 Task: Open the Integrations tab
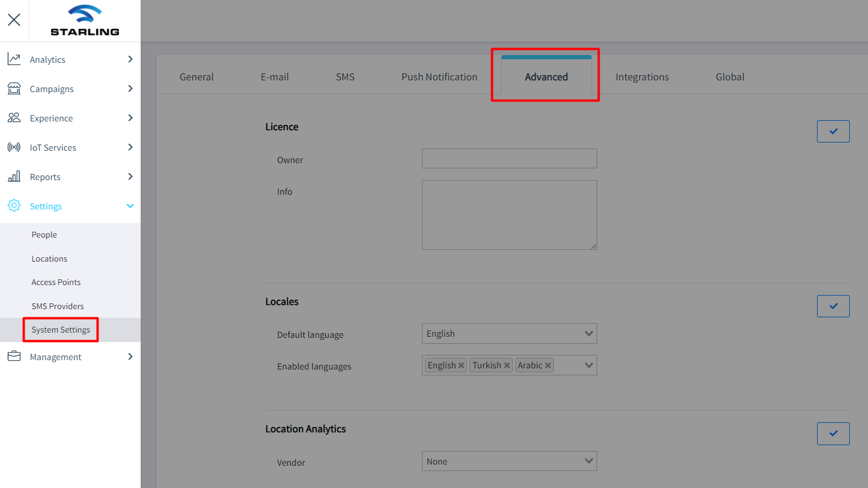642,76
